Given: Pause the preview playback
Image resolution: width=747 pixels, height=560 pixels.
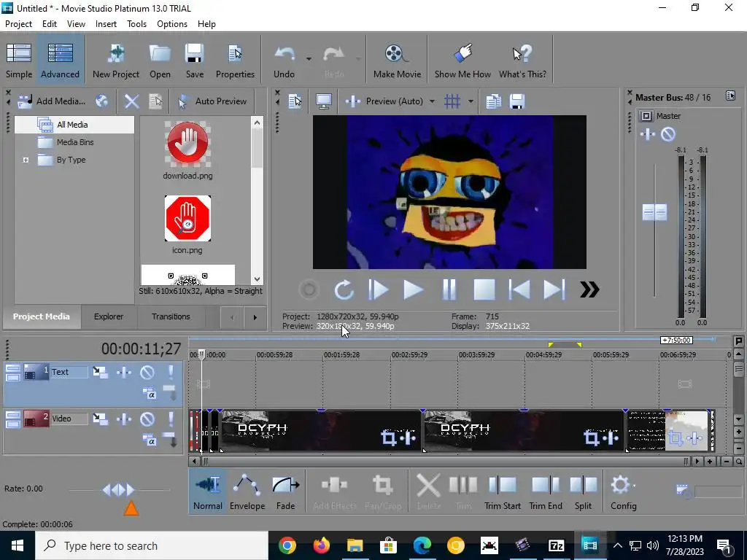Looking at the screenshot, I should pyautogui.click(x=449, y=289).
